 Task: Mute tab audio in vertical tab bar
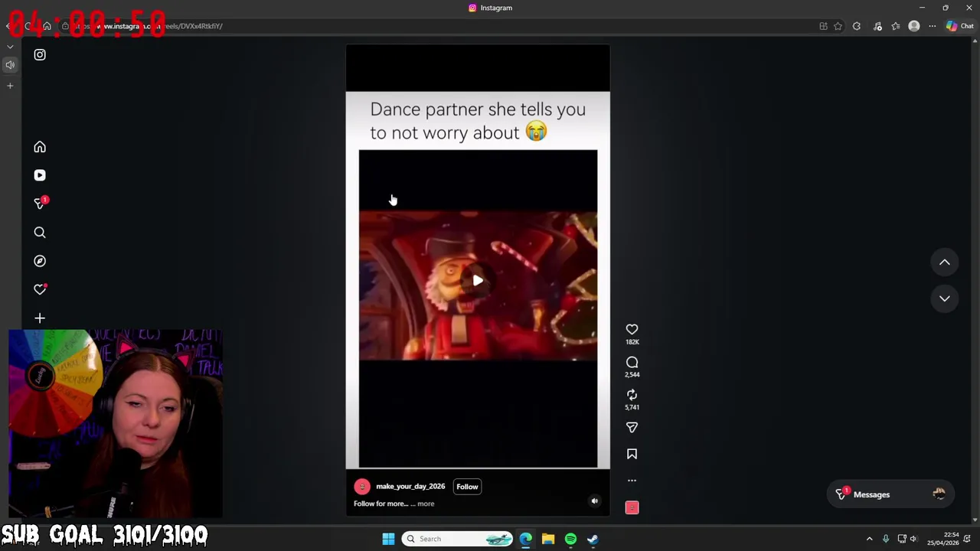coord(10,65)
